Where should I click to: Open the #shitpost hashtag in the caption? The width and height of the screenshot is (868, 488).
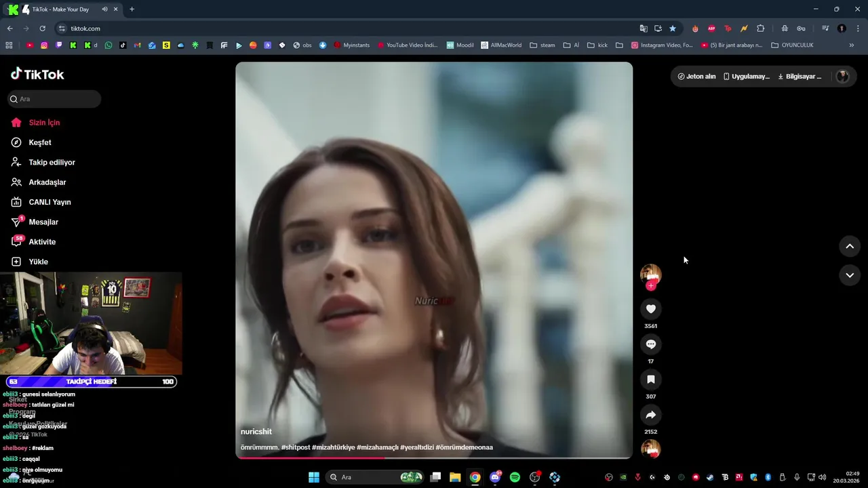pyautogui.click(x=296, y=447)
